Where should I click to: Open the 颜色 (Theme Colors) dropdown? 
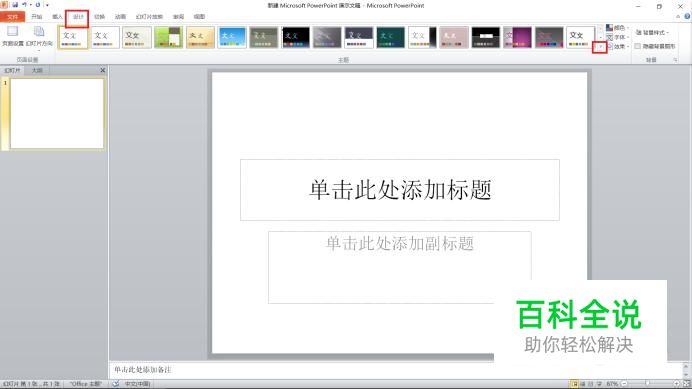[617, 28]
